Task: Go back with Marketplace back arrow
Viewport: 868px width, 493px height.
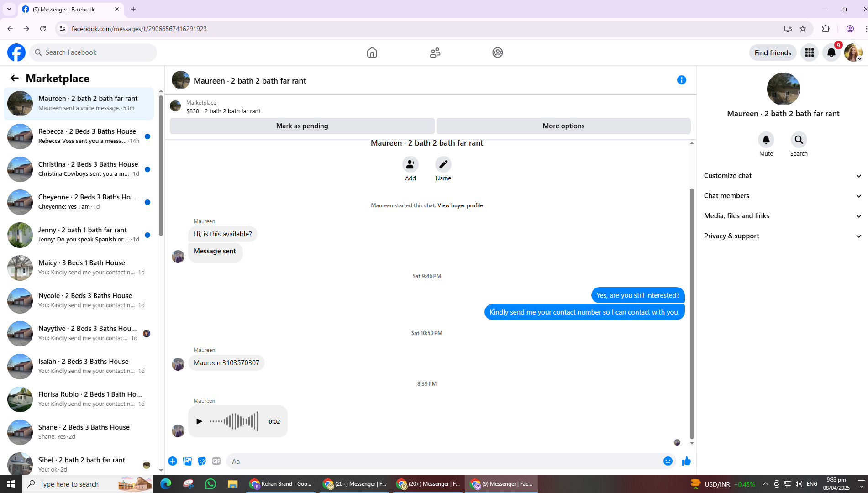Action: click(15, 79)
